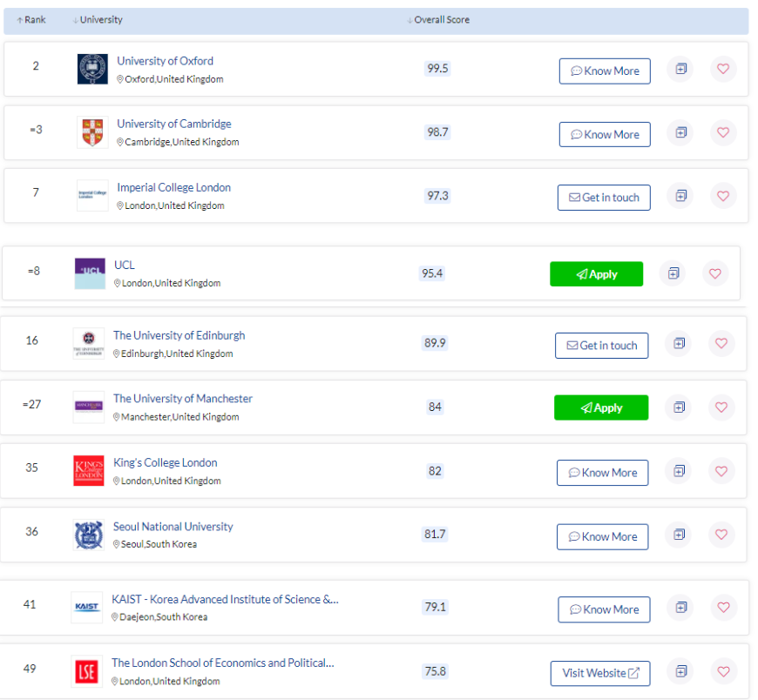758x700 pixels.
Task: Visit Website for London School of Economics
Action: (x=600, y=673)
